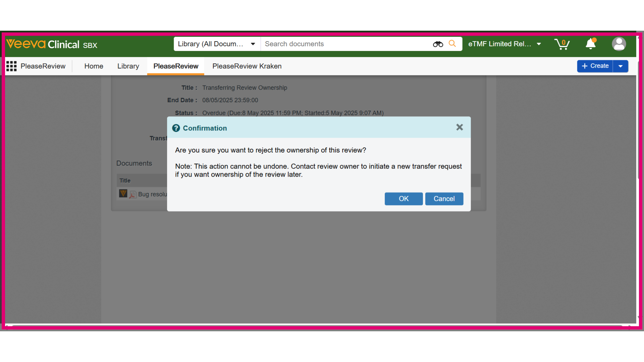Click the PleaseReview app name label
Screen dimensions: 644x362
point(43,66)
